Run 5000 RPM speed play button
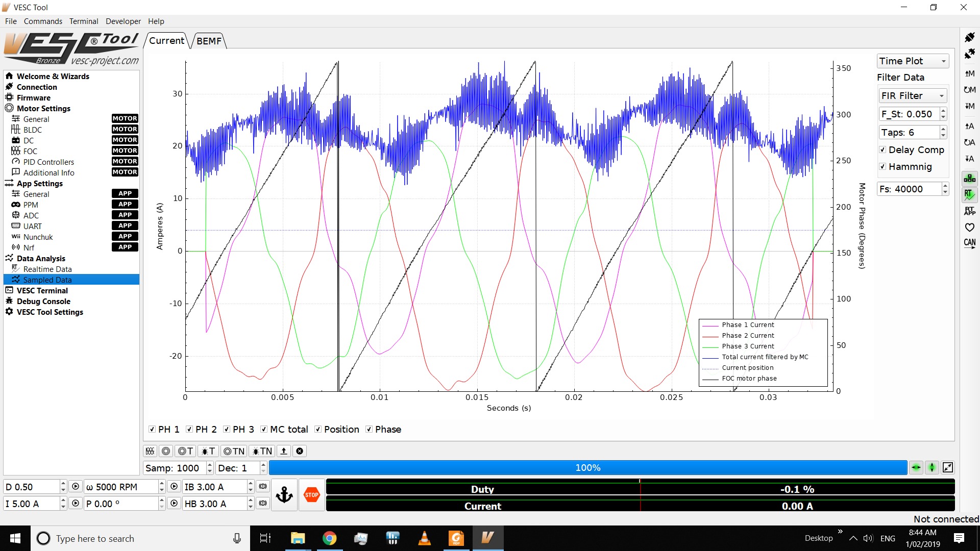This screenshot has width=980, height=551. pos(174,487)
